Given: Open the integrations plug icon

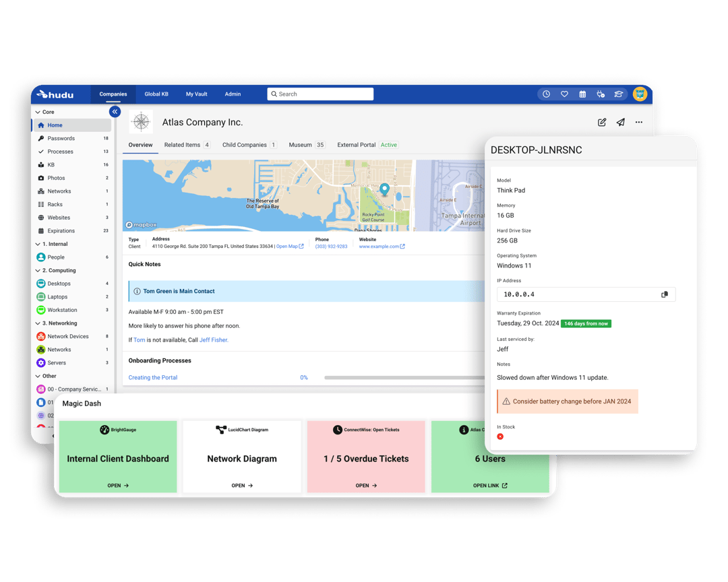Looking at the screenshot, I should point(601,94).
